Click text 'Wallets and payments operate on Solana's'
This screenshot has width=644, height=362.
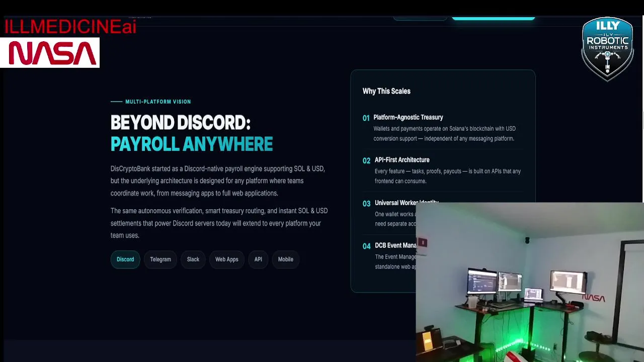point(444,134)
